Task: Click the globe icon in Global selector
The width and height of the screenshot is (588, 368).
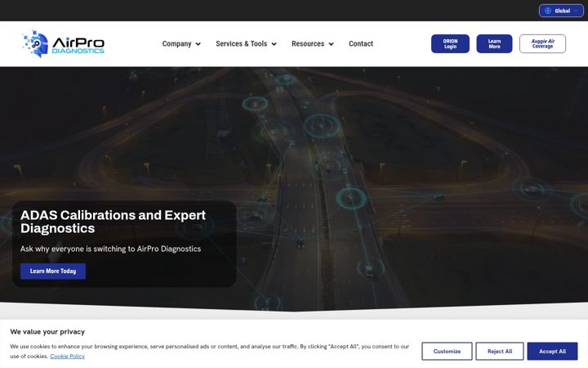Action: (548, 11)
